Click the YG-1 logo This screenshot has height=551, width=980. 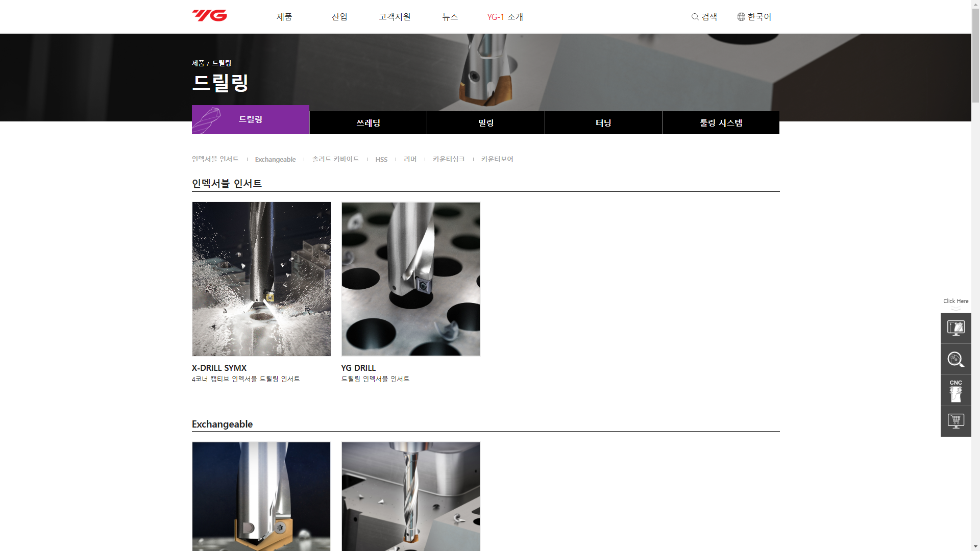[209, 16]
